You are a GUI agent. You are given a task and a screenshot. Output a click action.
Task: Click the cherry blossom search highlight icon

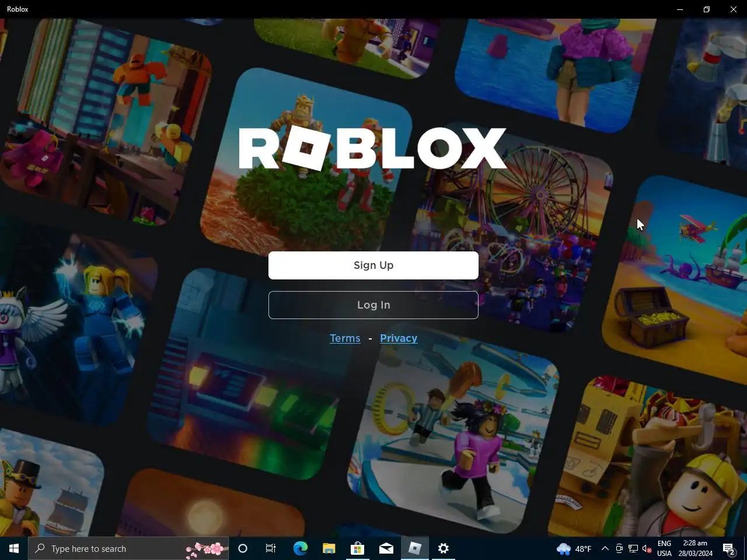point(206,549)
